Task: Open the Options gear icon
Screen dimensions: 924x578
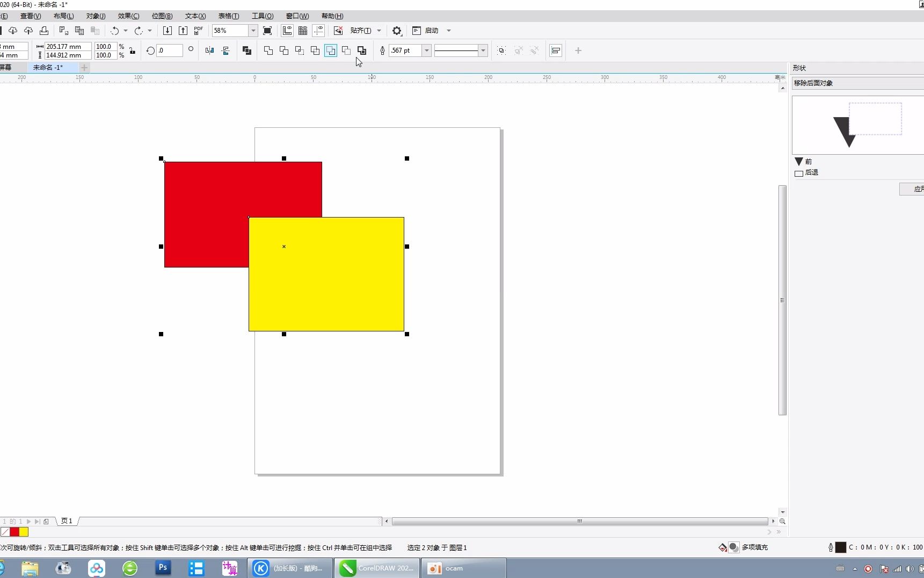Action: [x=397, y=31]
